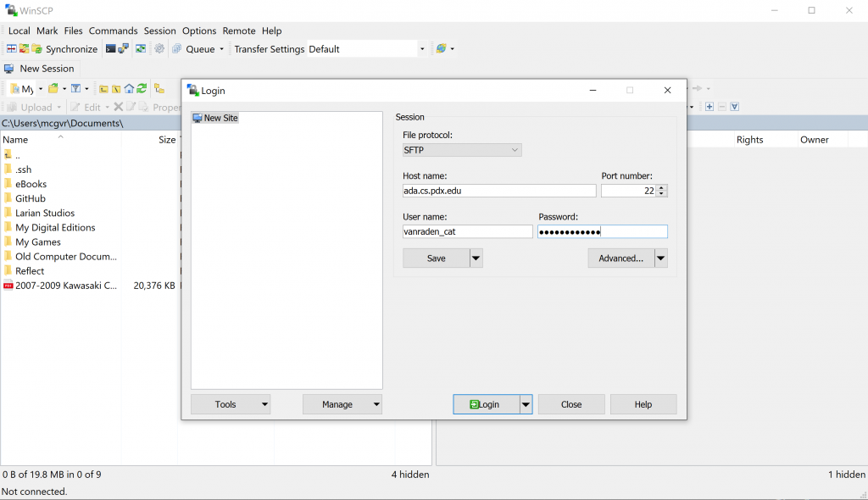
Task: Click the remote panel Select All icon
Action: [735, 106]
